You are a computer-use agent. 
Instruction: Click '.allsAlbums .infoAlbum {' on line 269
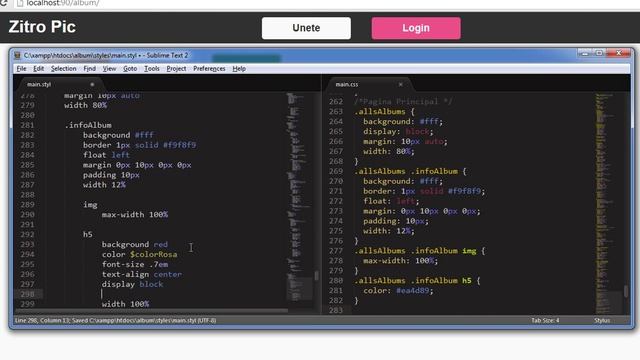point(410,171)
